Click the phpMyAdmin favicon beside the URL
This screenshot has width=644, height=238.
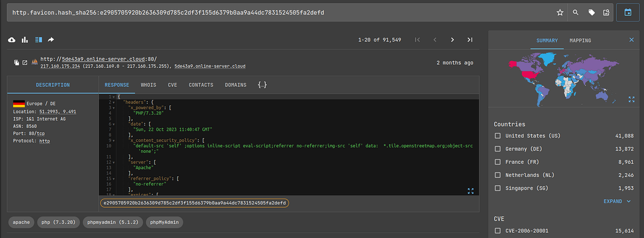[34, 63]
